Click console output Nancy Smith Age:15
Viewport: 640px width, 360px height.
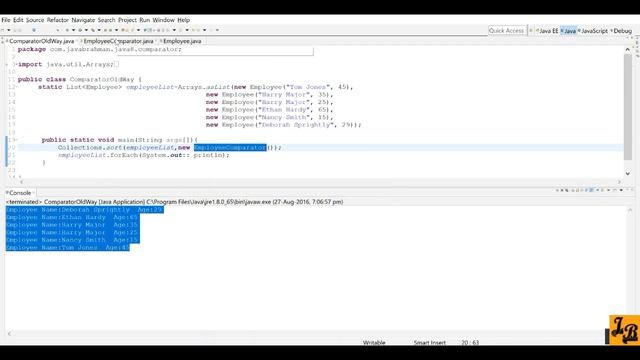[72, 240]
